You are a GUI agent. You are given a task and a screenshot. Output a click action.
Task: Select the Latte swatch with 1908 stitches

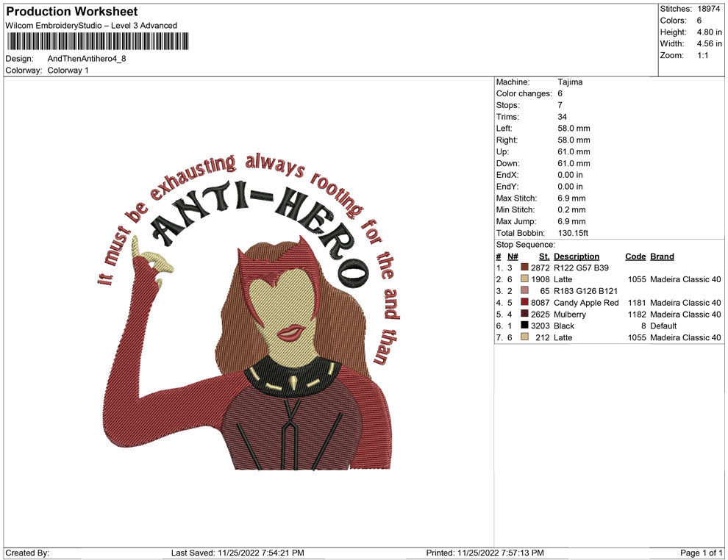coord(524,280)
